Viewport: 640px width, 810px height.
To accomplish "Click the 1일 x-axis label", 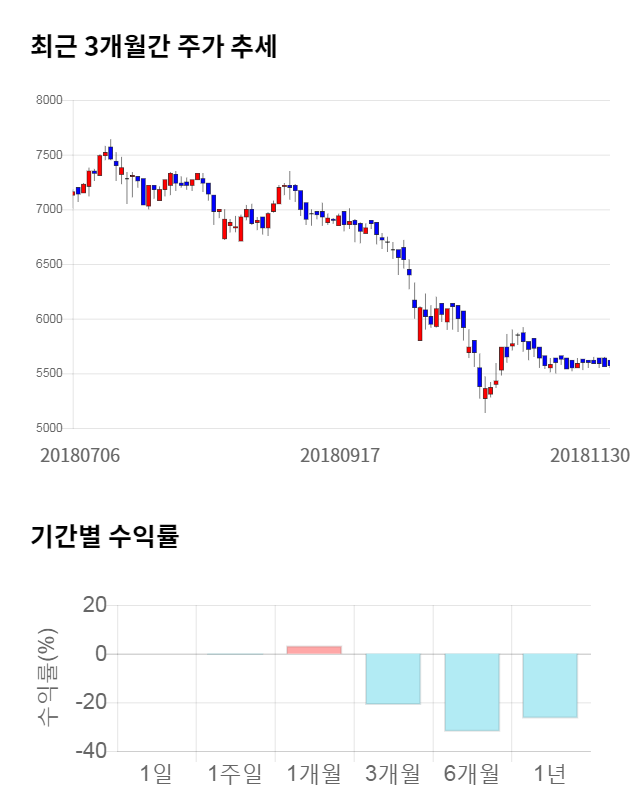I will click(x=156, y=773).
